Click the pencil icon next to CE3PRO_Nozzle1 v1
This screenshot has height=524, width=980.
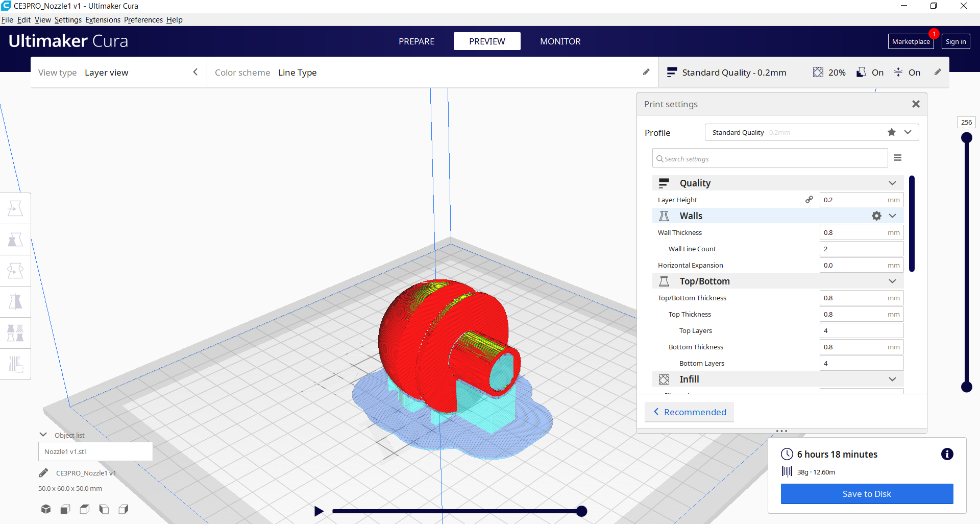point(43,473)
